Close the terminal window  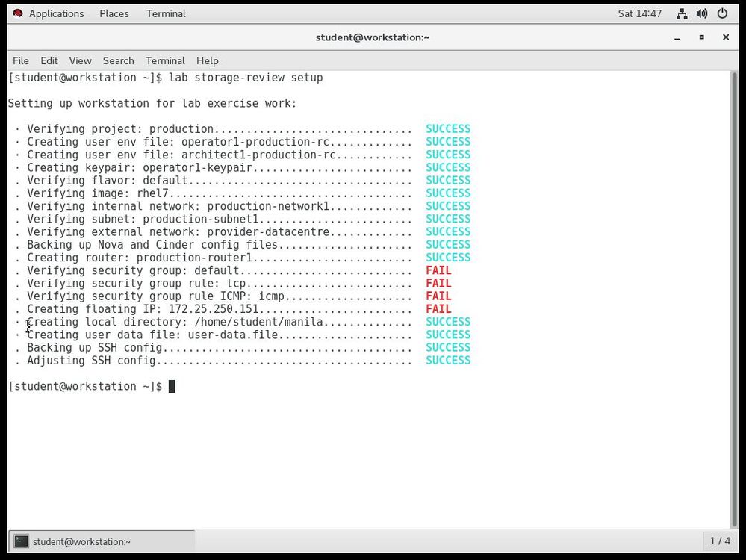(x=725, y=37)
